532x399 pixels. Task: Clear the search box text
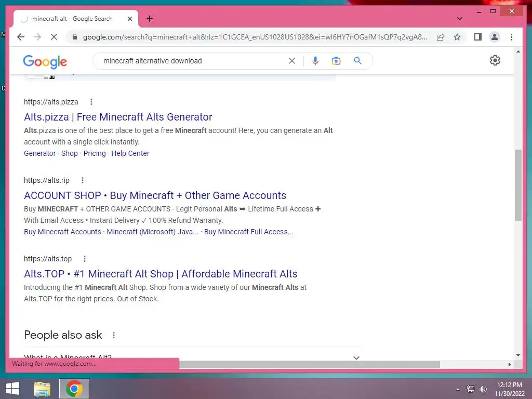(x=292, y=61)
